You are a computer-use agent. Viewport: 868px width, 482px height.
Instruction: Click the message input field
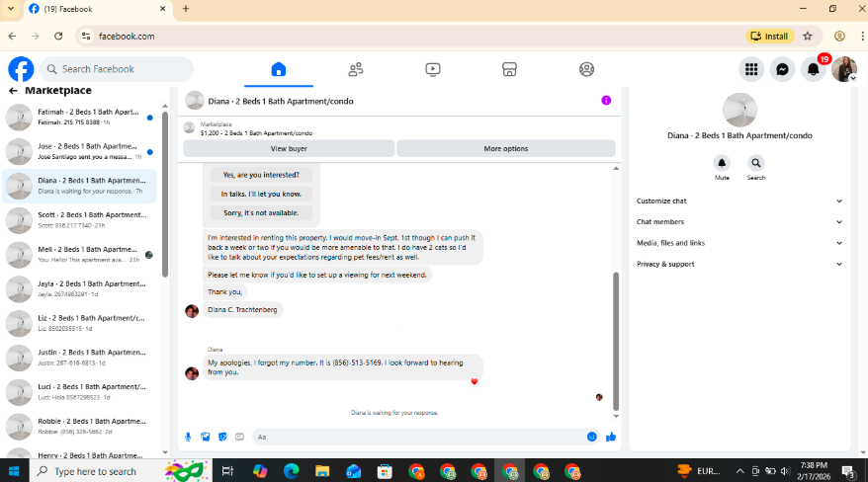point(418,437)
